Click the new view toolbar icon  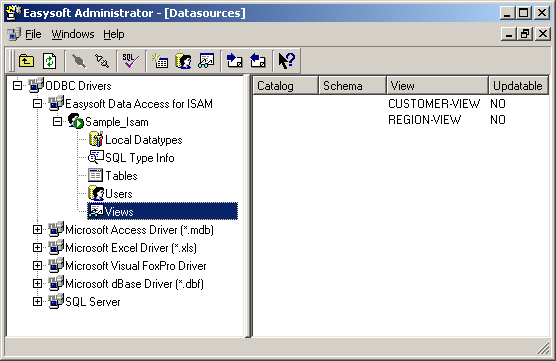tap(206, 61)
